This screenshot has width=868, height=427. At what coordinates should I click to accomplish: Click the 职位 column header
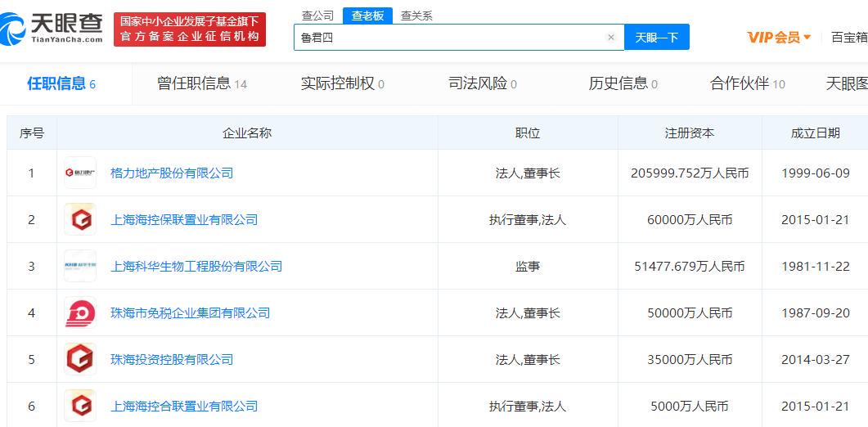[528, 133]
